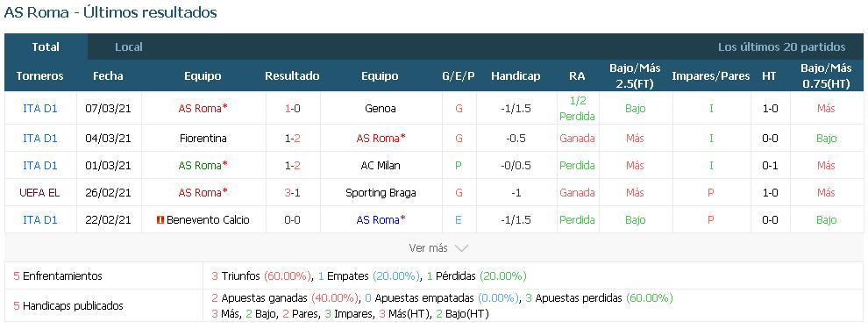Viewport: 868px width, 329px height.
Task: Open the Los últimos 20 partidos selector
Action: point(782,47)
